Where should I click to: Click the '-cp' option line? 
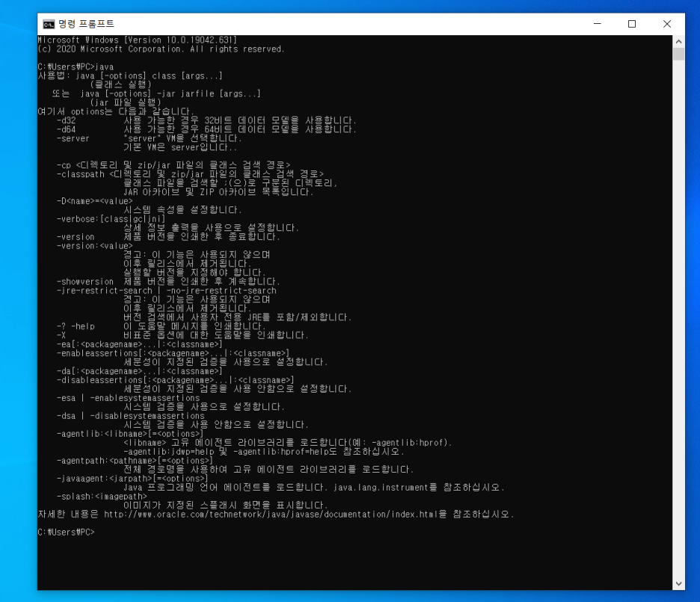click(174, 165)
